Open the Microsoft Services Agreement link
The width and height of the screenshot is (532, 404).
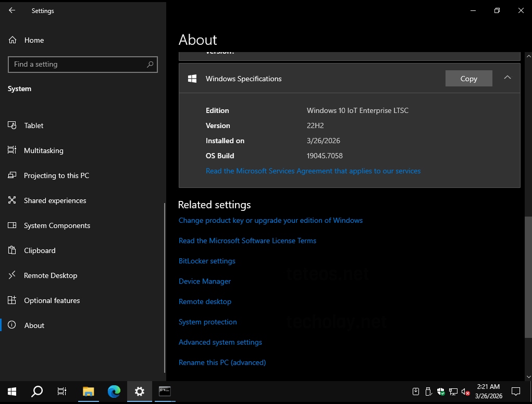pyautogui.click(x=313, y=171)
